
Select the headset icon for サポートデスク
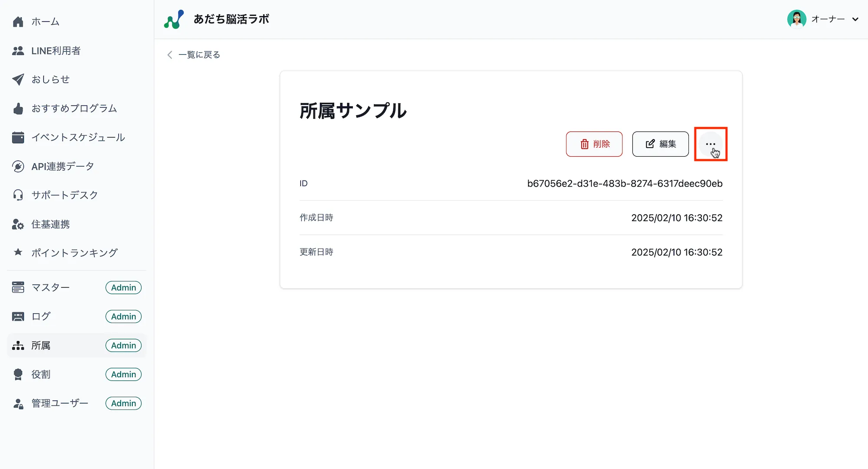18,195
